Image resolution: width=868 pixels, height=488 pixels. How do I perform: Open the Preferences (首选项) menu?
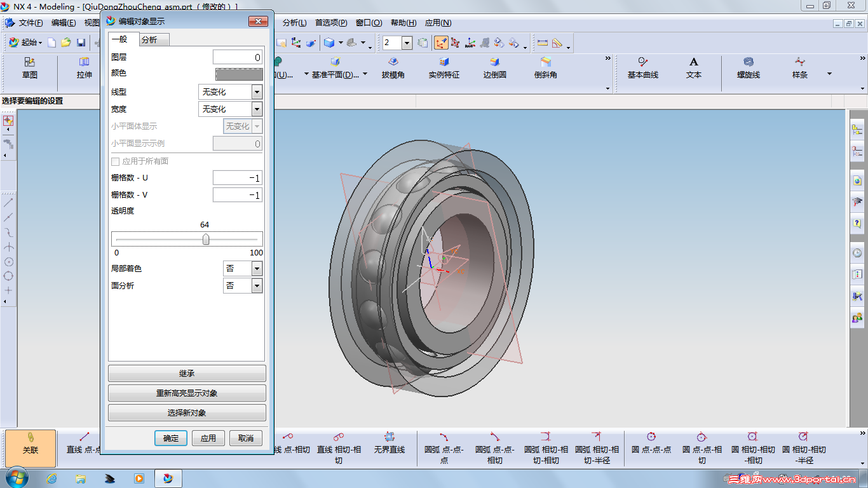(x=331, y=23)
